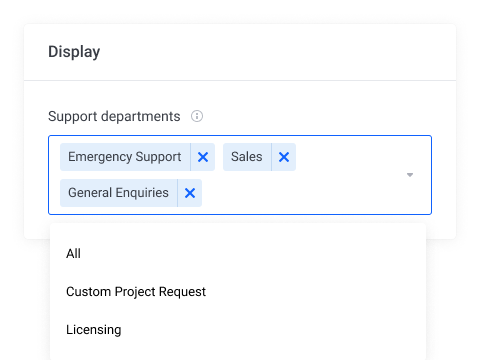Collapse the Support departments dropdown arrow
Screen dimensions: 480x360
pos(410,175)
